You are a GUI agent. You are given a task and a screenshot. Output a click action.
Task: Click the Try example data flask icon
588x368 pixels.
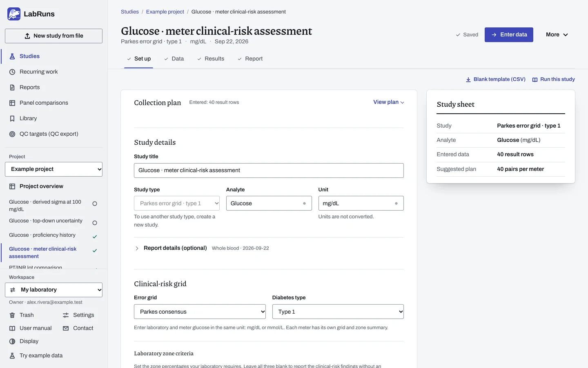click(12, 356)
